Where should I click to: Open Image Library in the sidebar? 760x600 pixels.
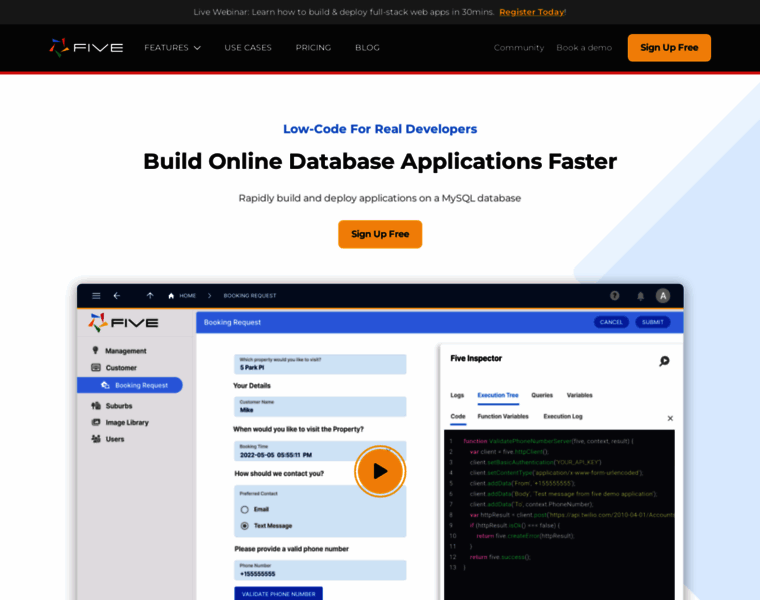coord(127,423)
